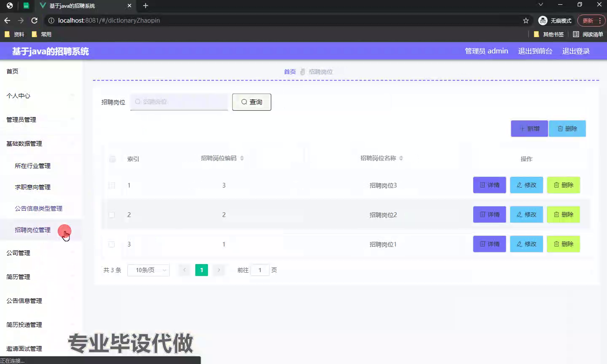Viewport: 607px width, 364px height.
Task: Open 所在行业管理 submenu item
Action: tap(41, 166)
